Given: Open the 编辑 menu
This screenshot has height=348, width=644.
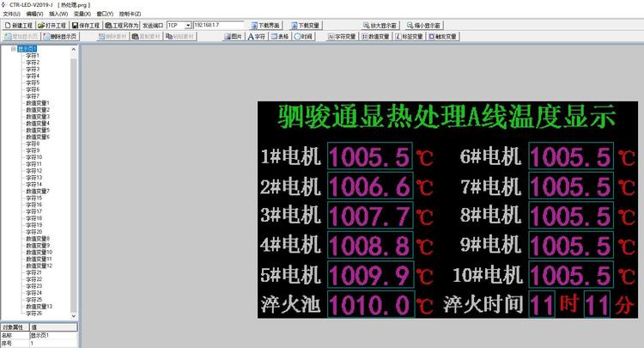Looking at the screenshot, I should coord(34,14).
